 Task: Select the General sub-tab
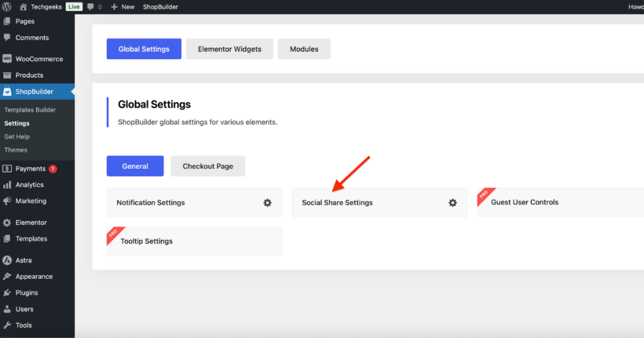point(135,166)
